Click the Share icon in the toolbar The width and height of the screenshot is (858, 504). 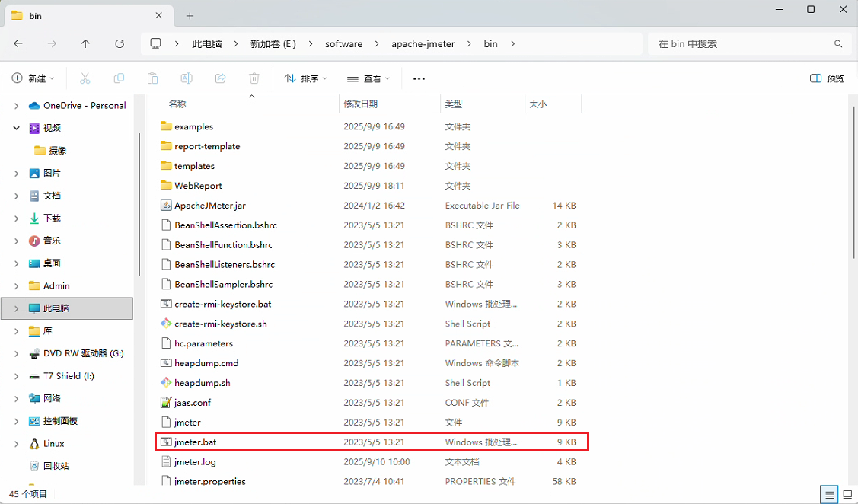pyautogui.click(x=220, y=78)
